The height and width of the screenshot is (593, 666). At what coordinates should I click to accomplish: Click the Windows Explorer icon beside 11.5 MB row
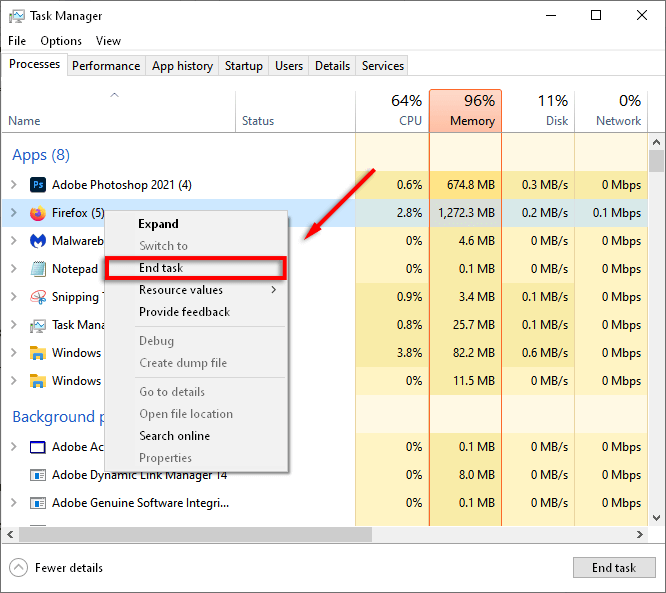click(x=38, y=381)
